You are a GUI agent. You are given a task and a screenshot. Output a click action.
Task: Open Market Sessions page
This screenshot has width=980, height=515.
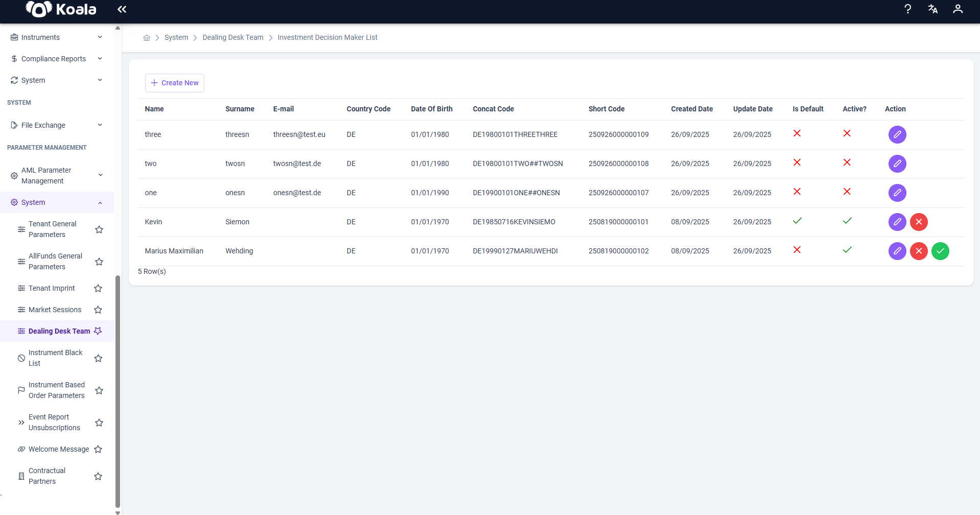[x=55, y=310]
